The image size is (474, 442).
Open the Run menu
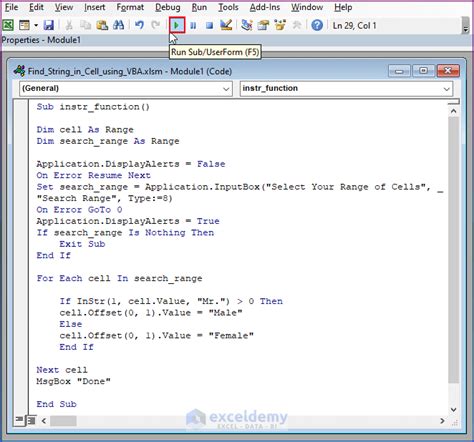tap(199, 7)
